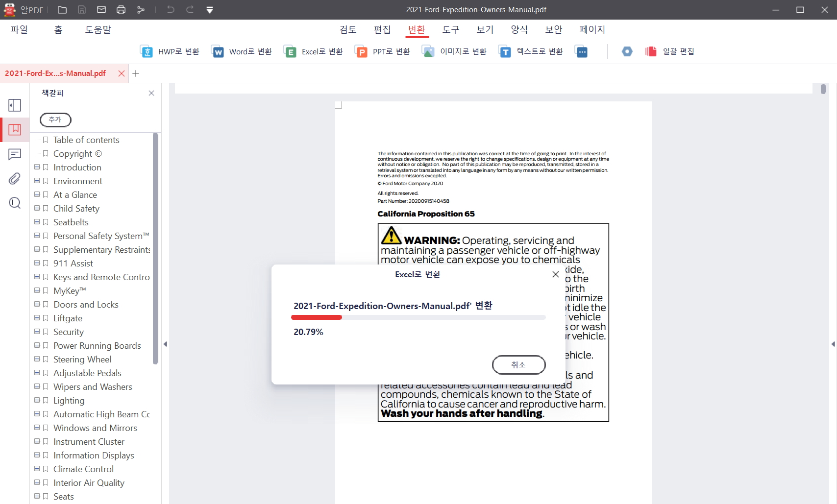Switch to the 보기 tab
This screenshot has height=504, width=837.
click(x=485, y=30)
